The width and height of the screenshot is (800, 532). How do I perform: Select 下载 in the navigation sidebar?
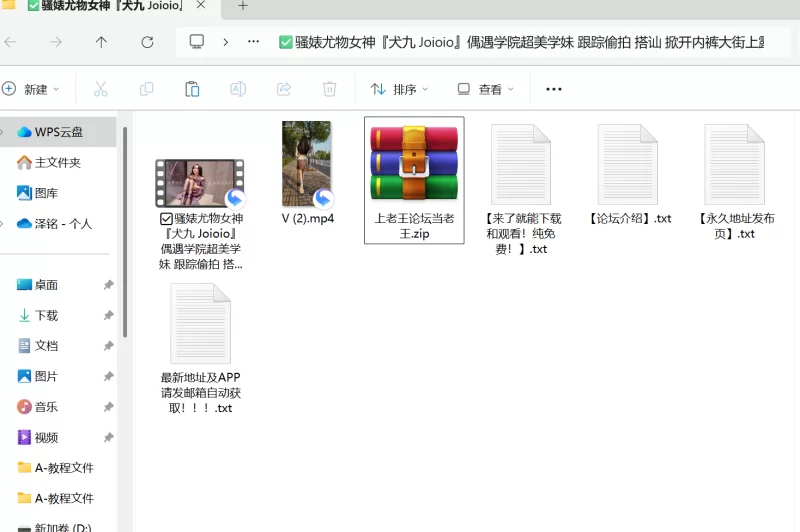pyautogui.click(x=46, y=315)
